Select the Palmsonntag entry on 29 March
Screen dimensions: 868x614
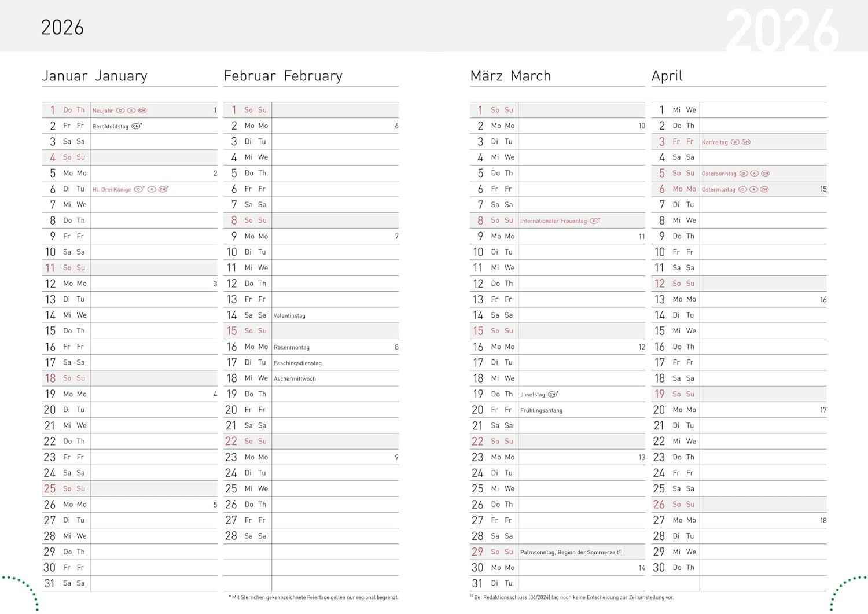538,553
